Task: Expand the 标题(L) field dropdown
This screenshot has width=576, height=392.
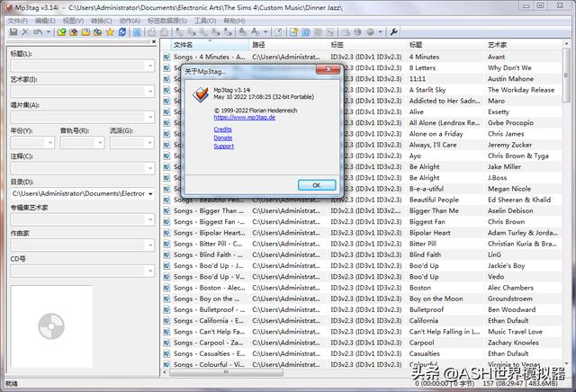Action: 150,66
